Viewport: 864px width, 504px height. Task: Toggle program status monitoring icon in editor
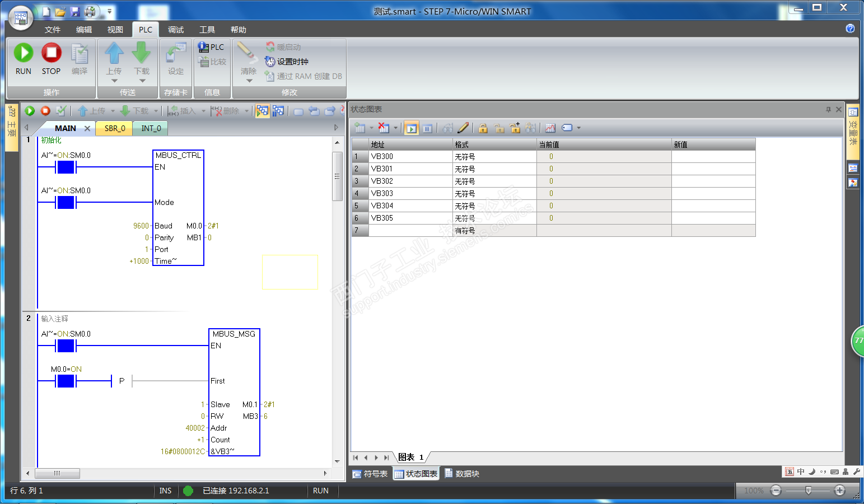click(262, 111)
